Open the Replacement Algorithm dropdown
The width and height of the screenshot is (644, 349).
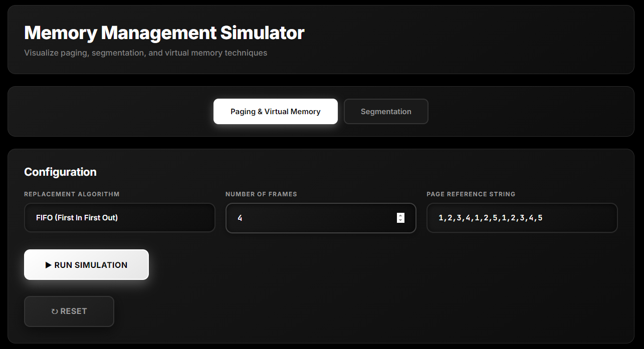pos(119,218)
